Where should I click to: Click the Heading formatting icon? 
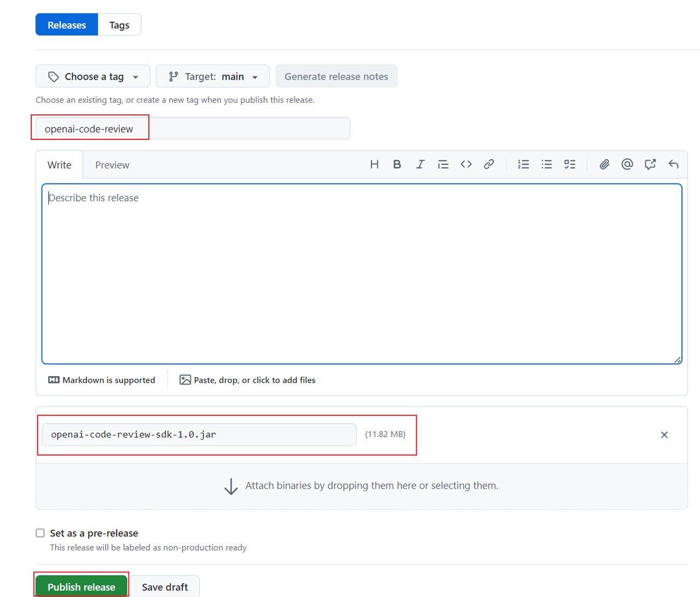pos(374,165)
